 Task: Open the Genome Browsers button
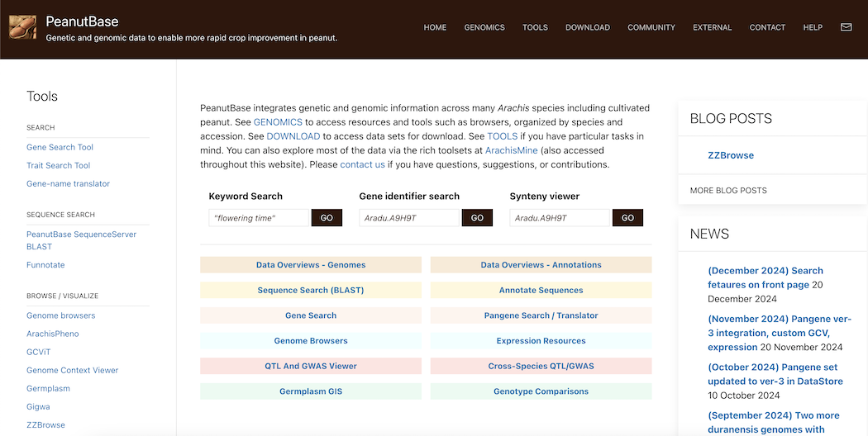tap(311, 341)
